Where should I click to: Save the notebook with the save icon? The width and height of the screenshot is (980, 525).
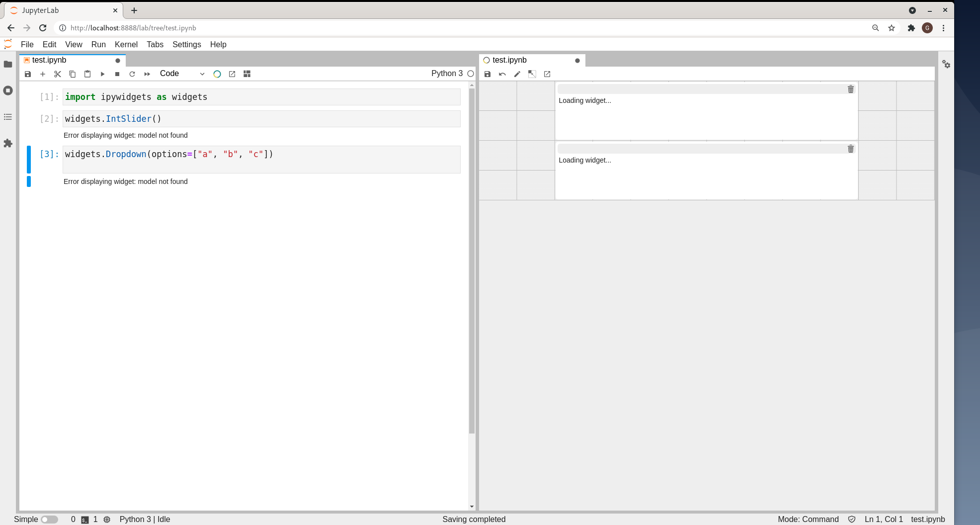click(28, 74)
